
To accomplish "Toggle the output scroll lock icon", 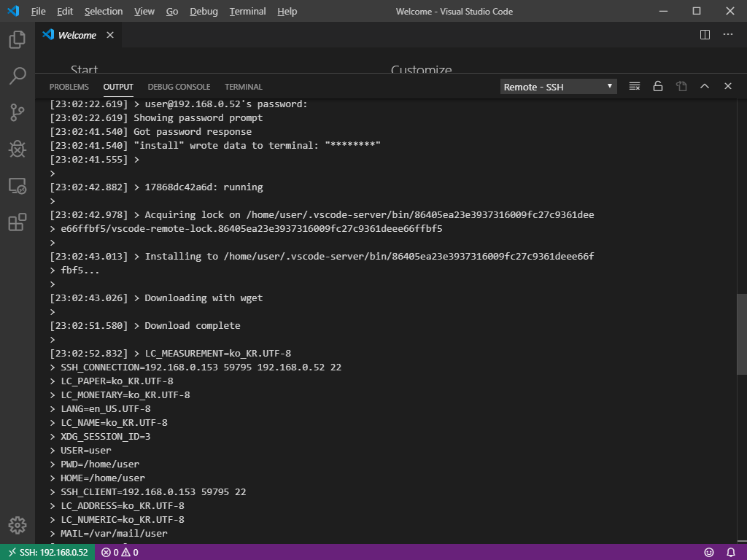I will click(657, 86).
